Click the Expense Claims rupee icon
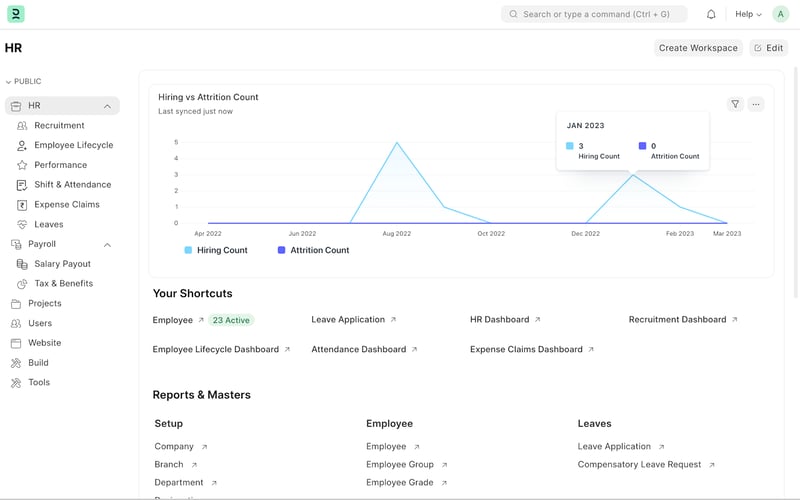The image size is (800, 500). pyautogui.click(x=22, y=205)
